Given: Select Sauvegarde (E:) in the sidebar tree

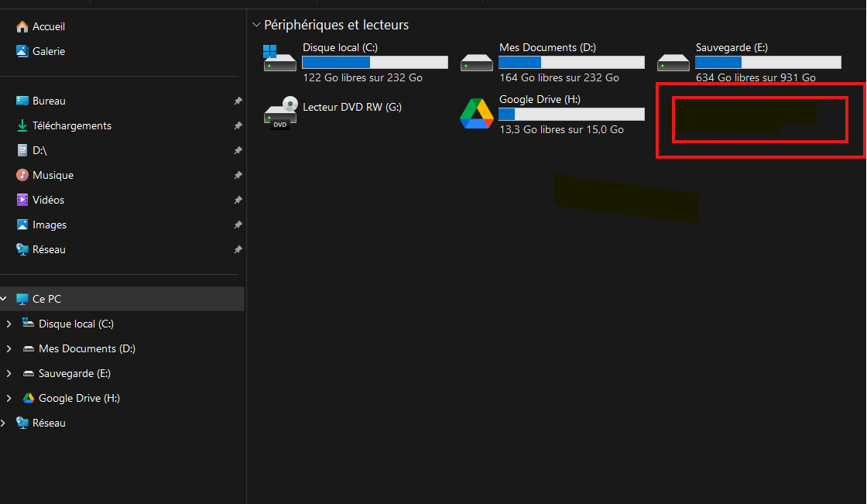Looking at the screenshot, I should coord(74,373).
